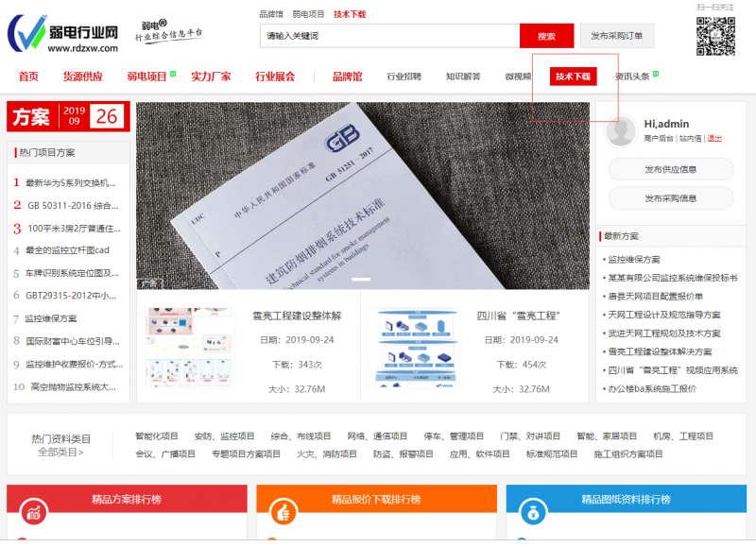Click the admin user avatar icon
756x547 pixels.
(620, 132)
